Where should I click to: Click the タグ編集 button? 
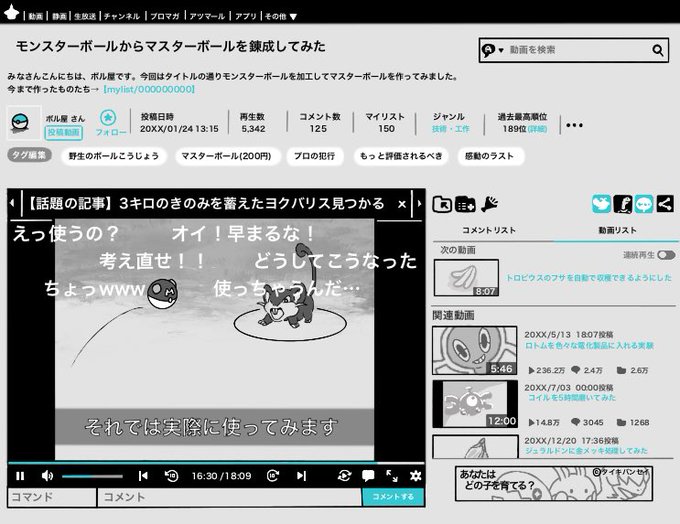29,155
